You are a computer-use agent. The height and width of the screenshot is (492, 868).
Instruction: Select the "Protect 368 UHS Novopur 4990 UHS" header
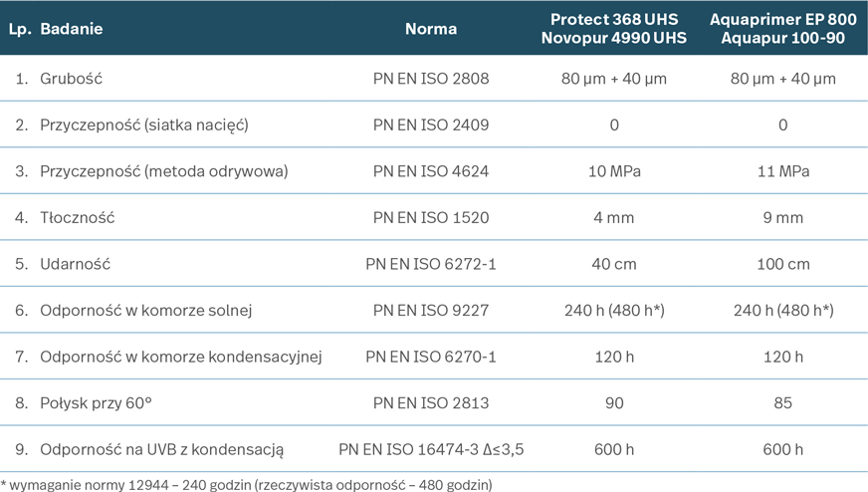[x=613, y=29]
